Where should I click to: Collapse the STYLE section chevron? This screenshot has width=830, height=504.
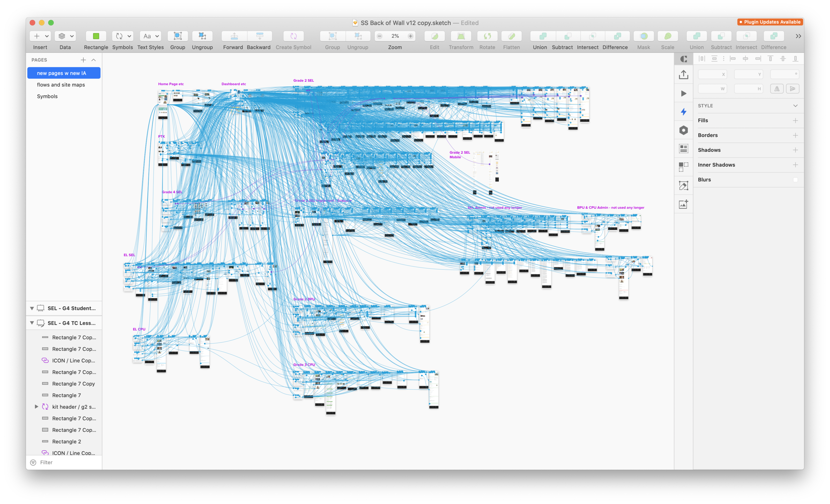point(795,106)
